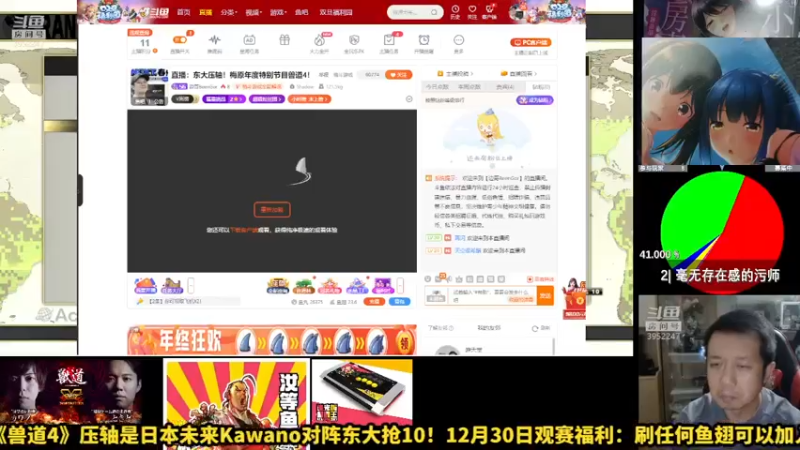Expand the 视频 dropdown menu

point(253,12)
